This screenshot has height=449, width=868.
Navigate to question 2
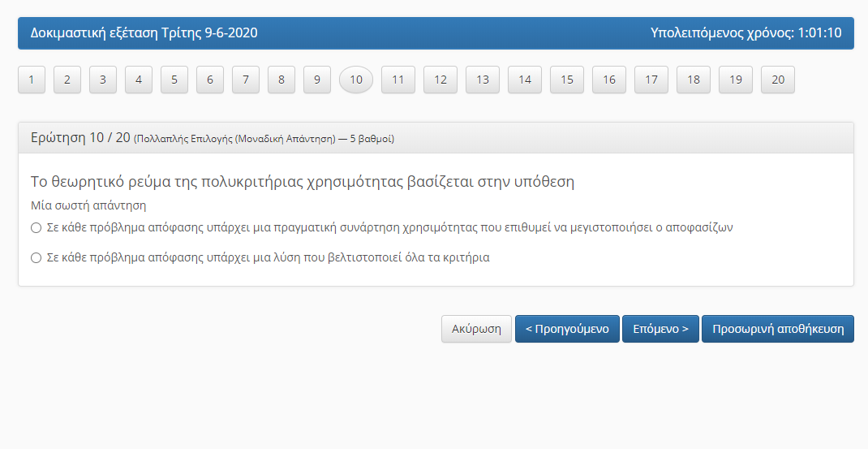[67, 80]
